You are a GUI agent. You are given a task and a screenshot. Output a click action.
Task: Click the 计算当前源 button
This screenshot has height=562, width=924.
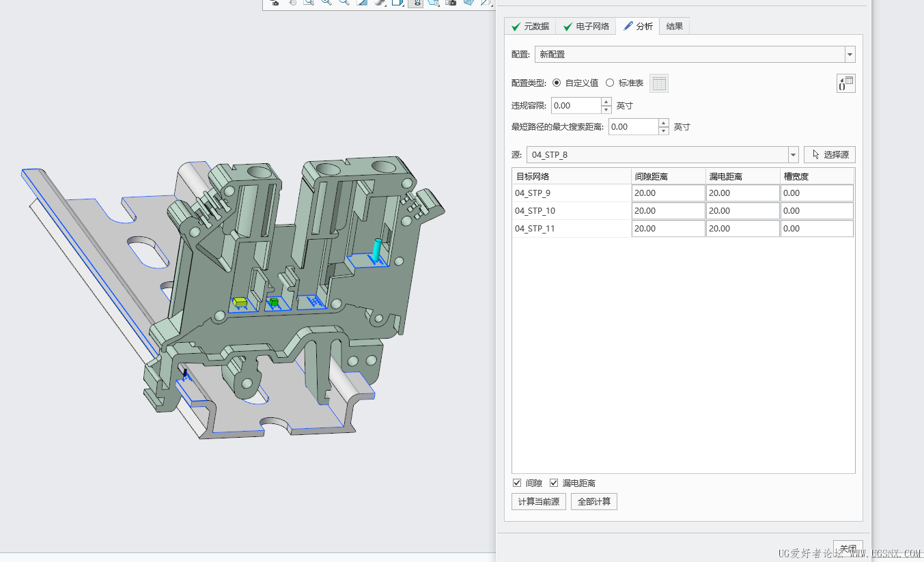point(539,502)
